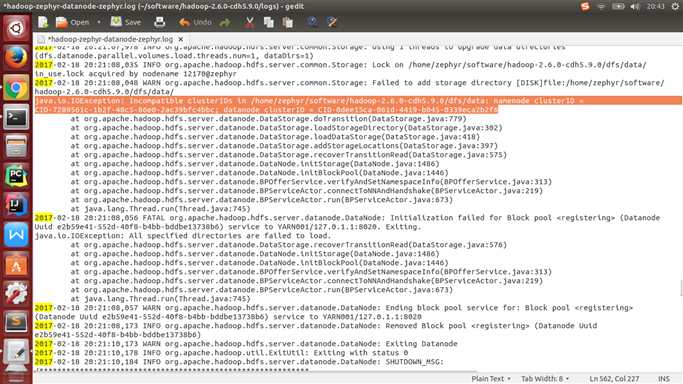Launch PyCharm from the dock
Viewport: 683px width, 384px height.
point(16,176)
